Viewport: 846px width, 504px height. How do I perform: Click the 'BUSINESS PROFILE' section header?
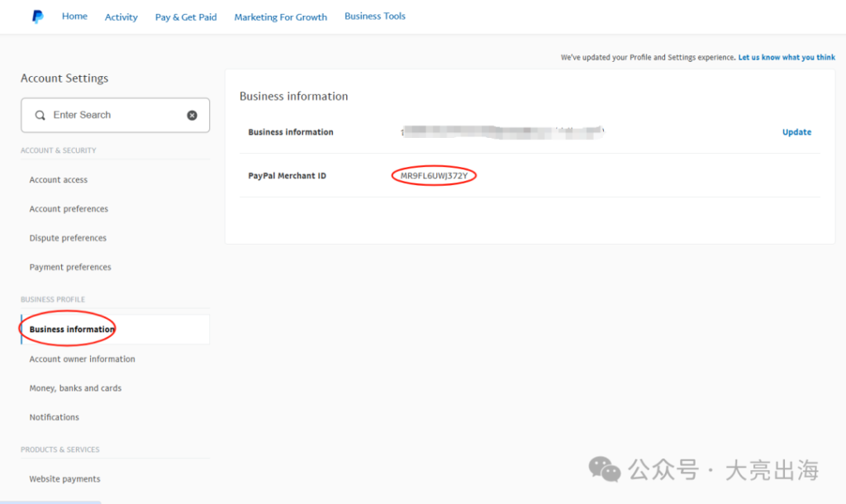(x=53, y=299)
